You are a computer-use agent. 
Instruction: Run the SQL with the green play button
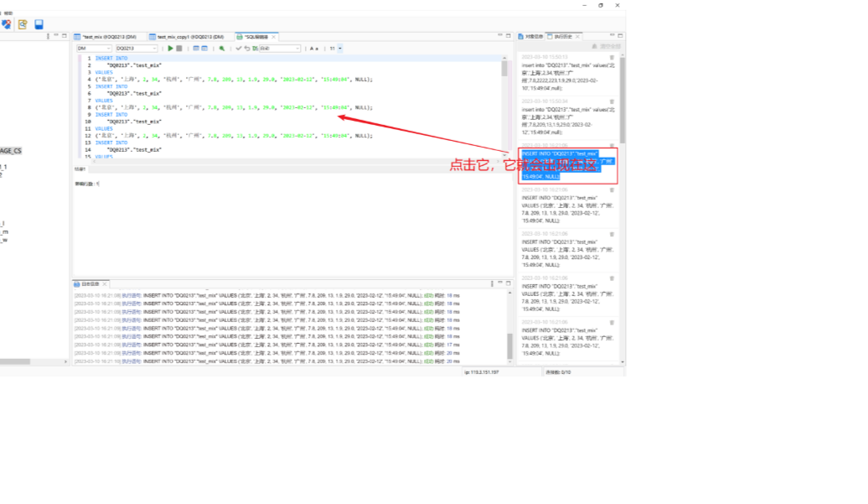coord(171,49)
